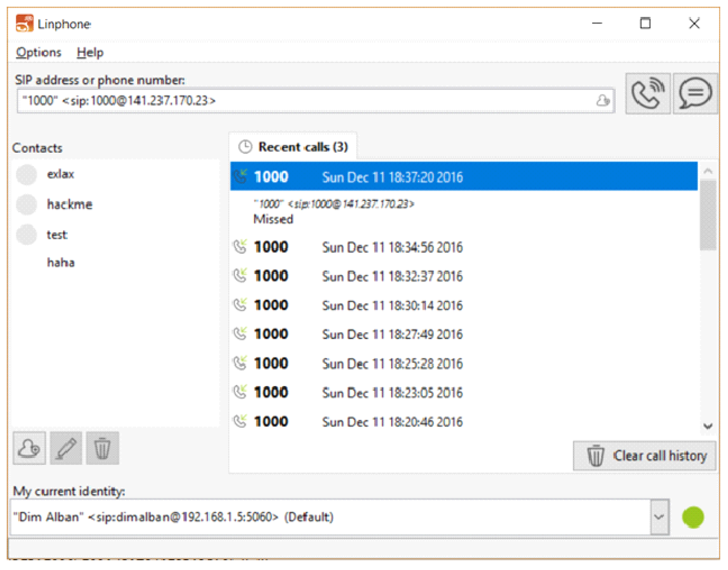728x570 pixels.
Task: Open chat with the message bubble button
Action: 695,94
